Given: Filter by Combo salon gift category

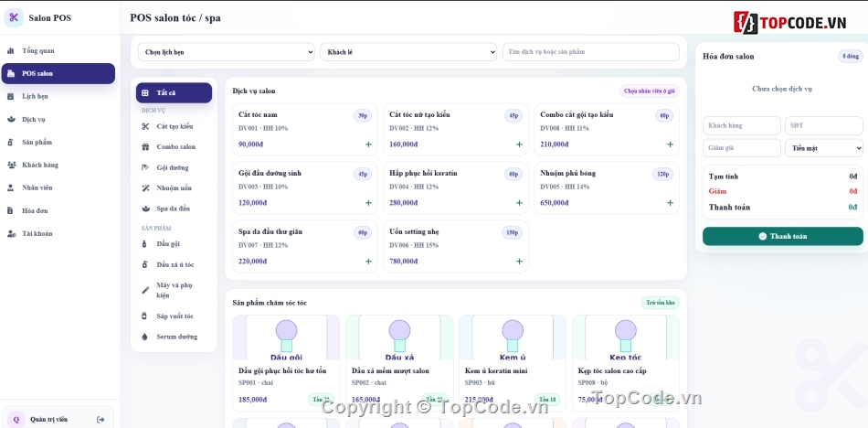Looking at the screenshot, I should pyautogui.click(x=174, y=147).
